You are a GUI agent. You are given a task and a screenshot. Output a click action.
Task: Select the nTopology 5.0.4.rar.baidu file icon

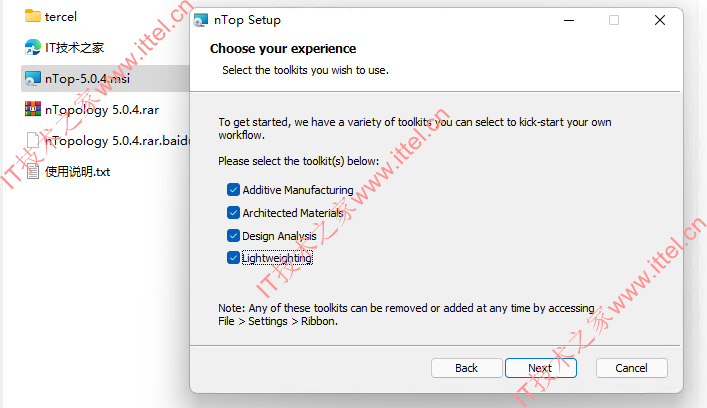pos(32,140)
